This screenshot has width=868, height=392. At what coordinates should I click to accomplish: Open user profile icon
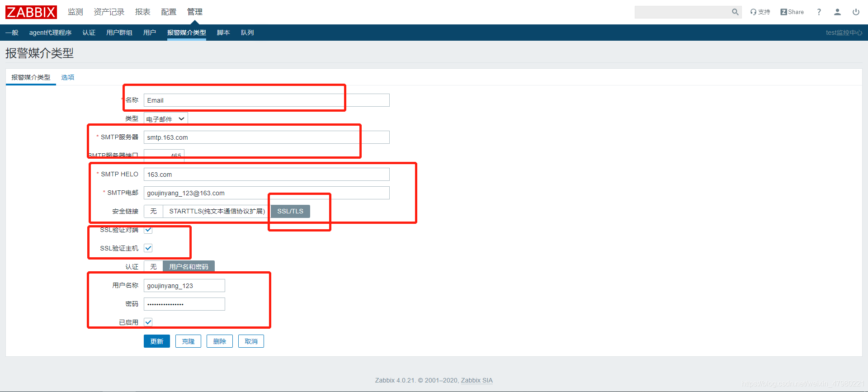(837, 12)
